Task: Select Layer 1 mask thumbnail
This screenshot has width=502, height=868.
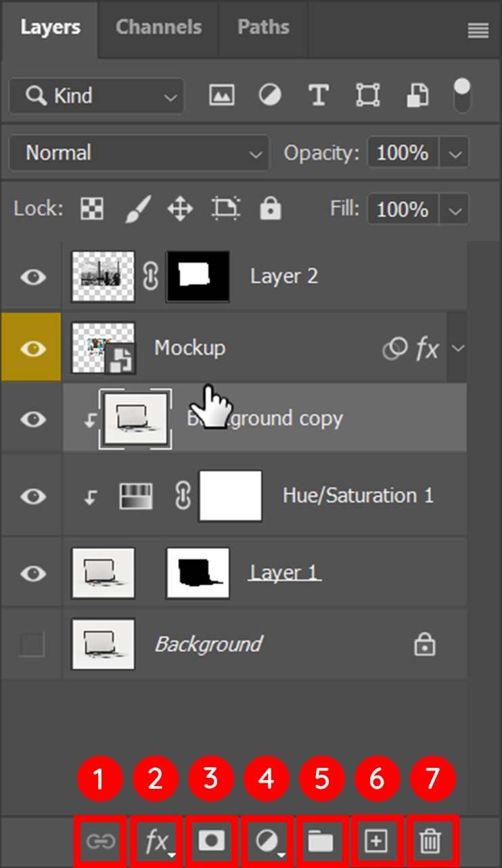Action: [x=198, y=573]
